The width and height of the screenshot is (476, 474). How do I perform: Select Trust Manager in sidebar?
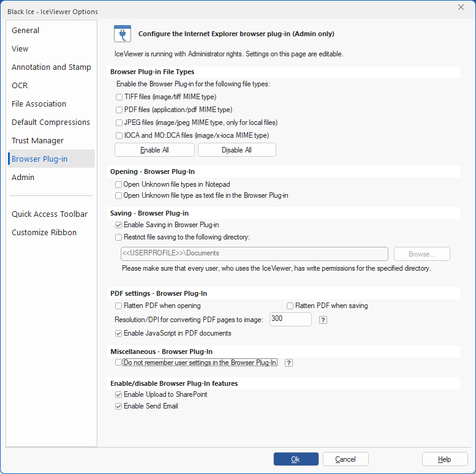pos(51,141)
